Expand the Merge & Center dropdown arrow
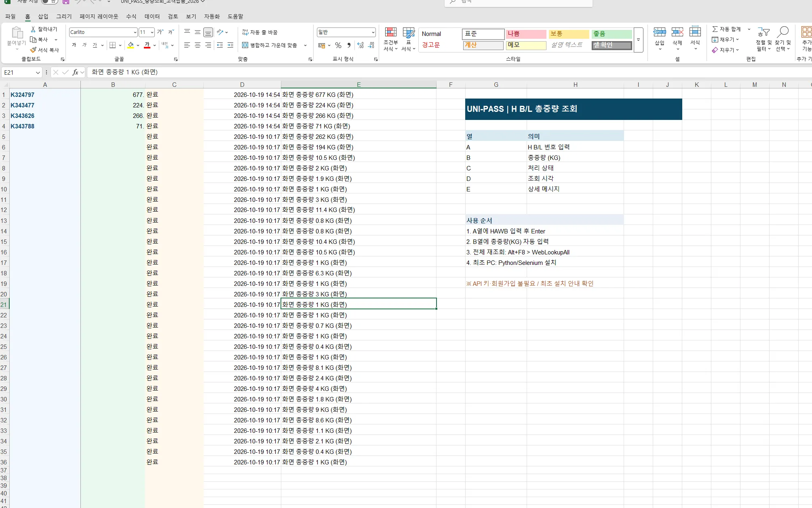812x508 pixels. point(305,45)
